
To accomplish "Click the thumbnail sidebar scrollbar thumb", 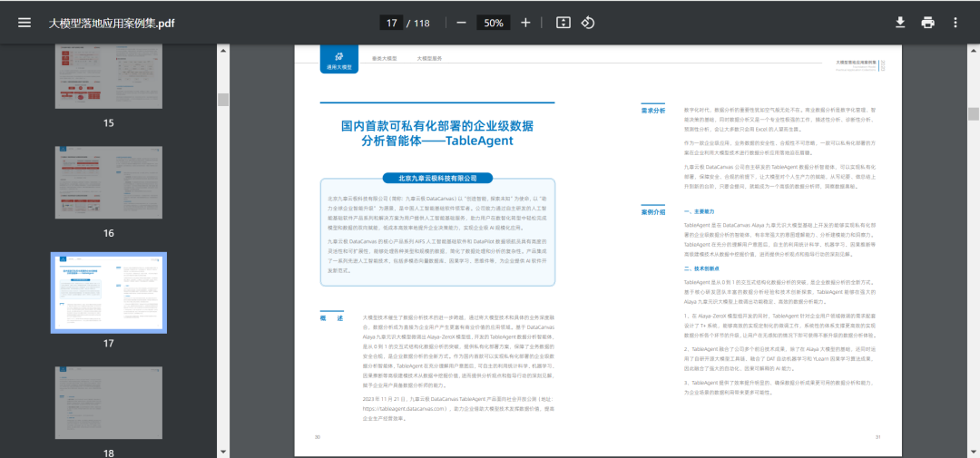I will pos(223,100).
